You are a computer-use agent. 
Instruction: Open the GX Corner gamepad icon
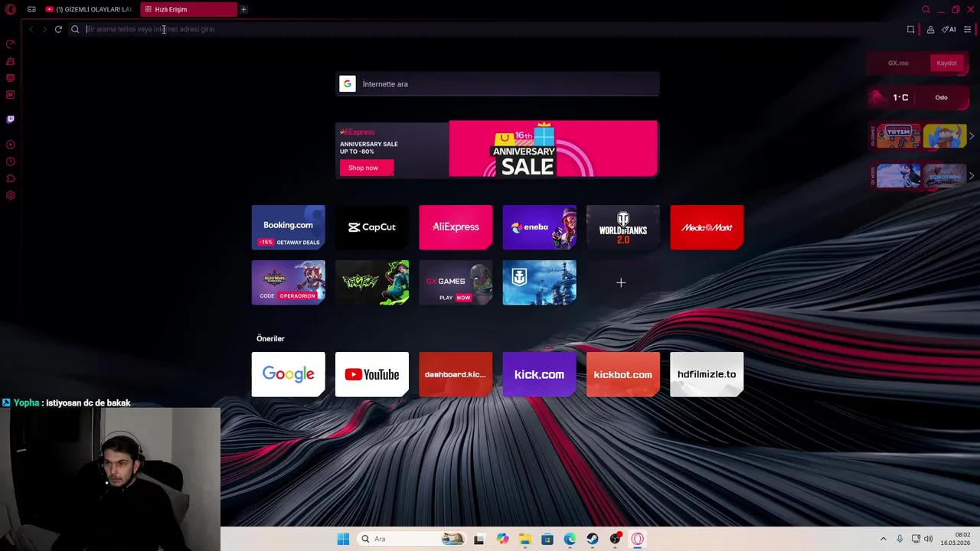[x=31, y=9]
